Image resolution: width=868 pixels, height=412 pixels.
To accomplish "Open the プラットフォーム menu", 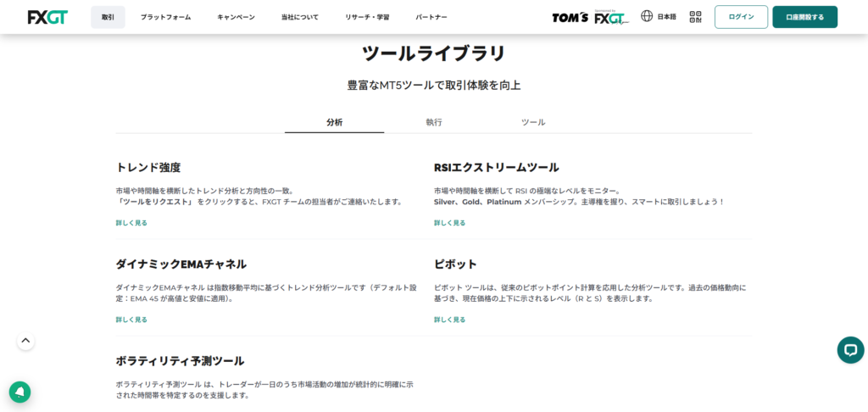I will point(165,17).
